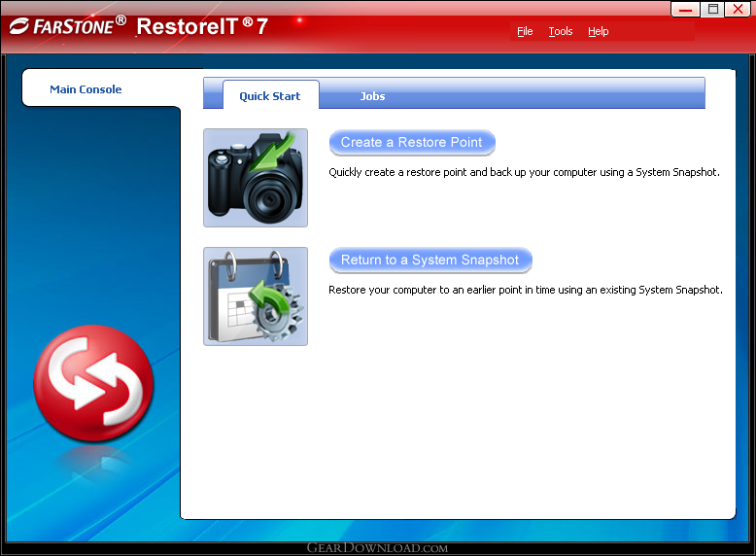Viewport: 756px width, 556px height.
Task: Click the text 'Quickly create a restore point' description
Action: pyautogui.click(x=524, y=172)
